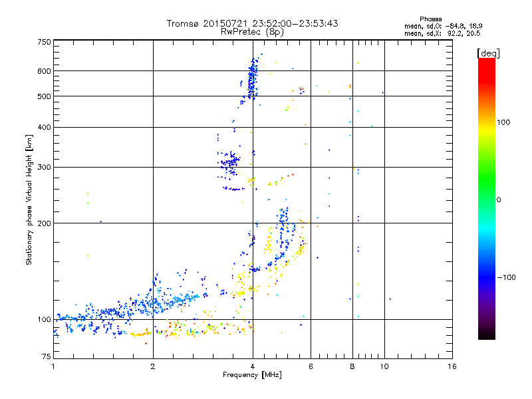
Task: Click the 8 label on the frequency axis
Action: 352,366
